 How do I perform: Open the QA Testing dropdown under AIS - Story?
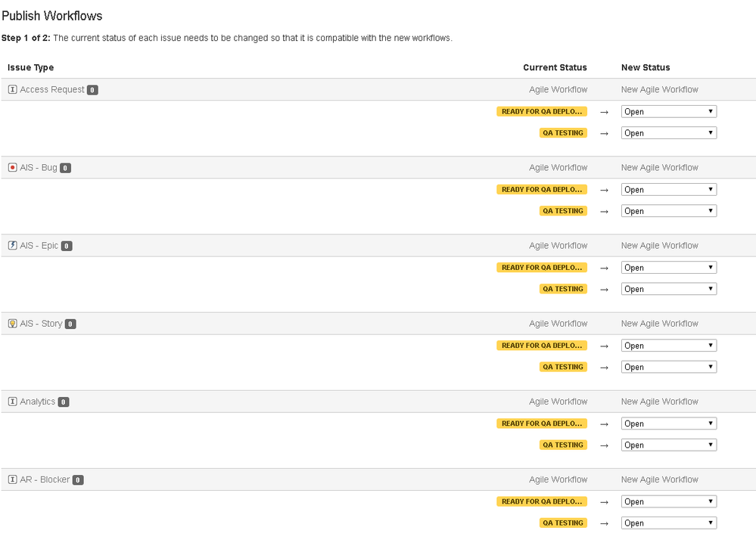668,367
